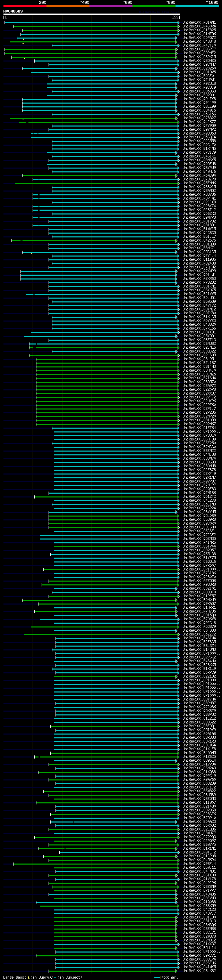Open entry UniRef100_A0RH67
This screenshot has height=980, width=222.
click(x=199, y=424)
